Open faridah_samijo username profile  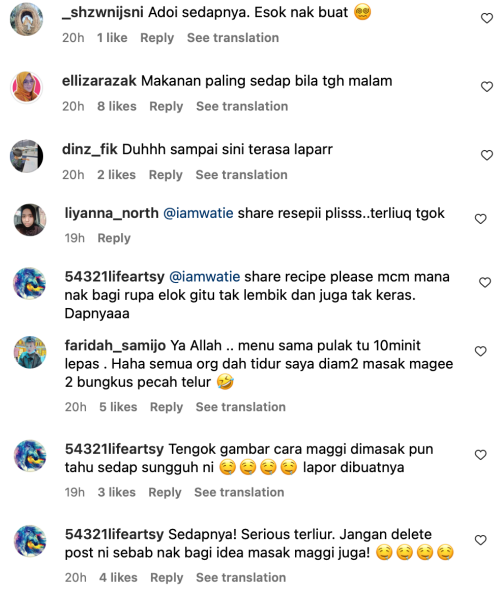tap(115, 346)
